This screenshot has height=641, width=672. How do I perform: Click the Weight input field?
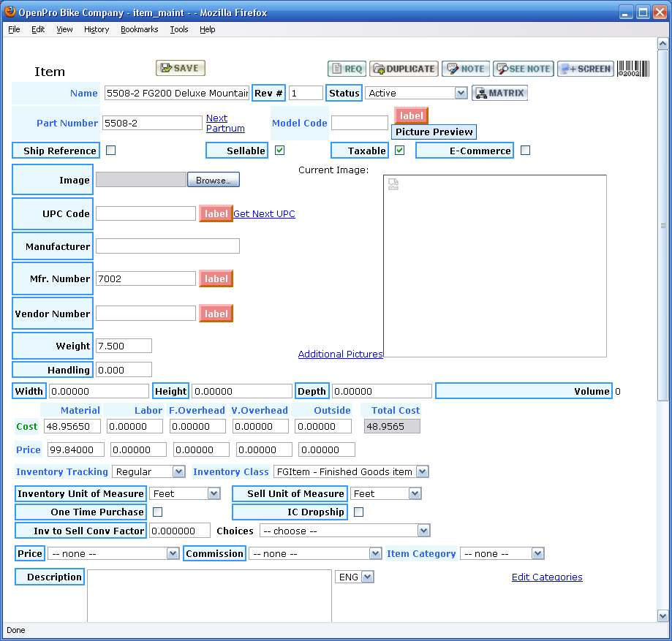pos(124,346)
